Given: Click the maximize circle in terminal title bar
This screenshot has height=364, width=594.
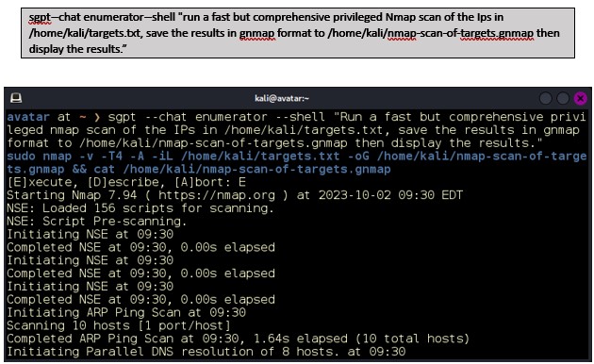Looking at the screenshot, I should click(563, 98).
